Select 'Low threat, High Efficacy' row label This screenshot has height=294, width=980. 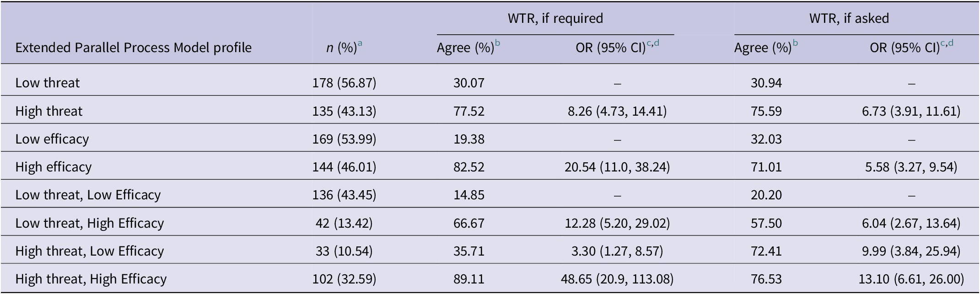click(x=89, y=223)
